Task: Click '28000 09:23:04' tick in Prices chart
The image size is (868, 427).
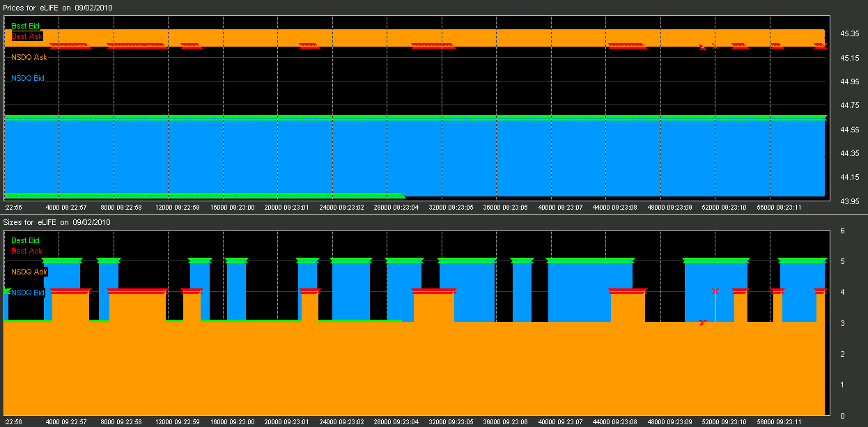Action: (x=396, y=208)
